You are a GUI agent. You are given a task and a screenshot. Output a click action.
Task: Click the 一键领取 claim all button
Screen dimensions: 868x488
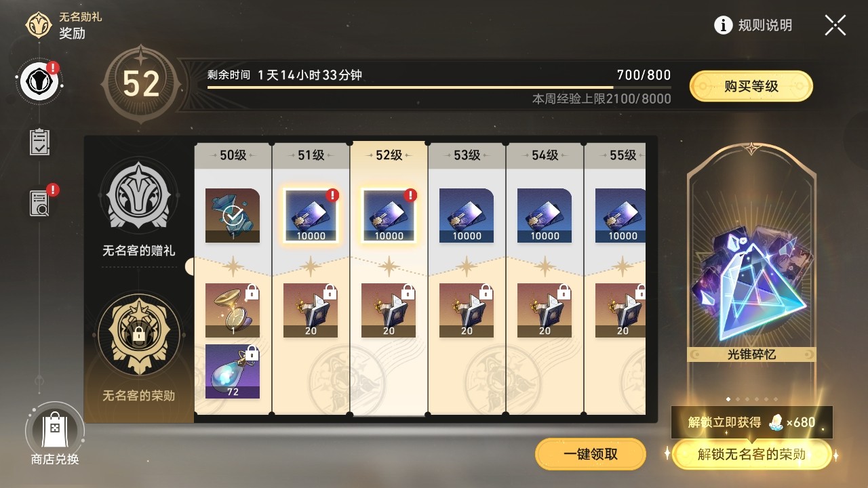coord(591,454)
